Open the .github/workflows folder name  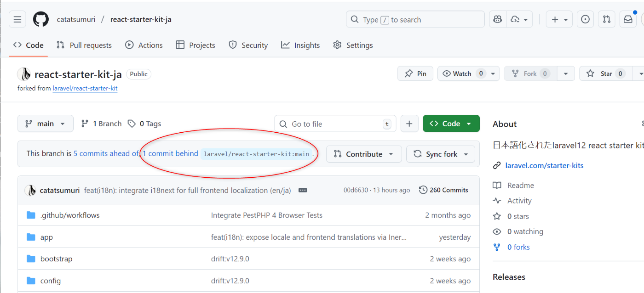point(70,215)
